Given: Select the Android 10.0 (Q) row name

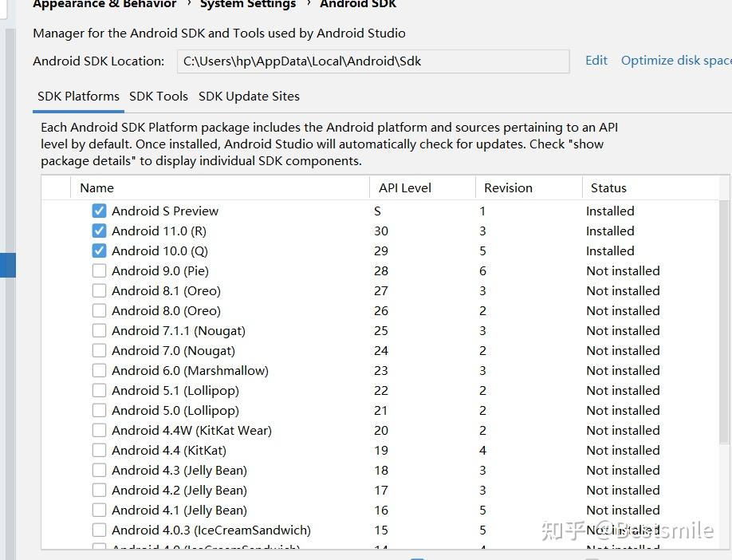Looking at the screenshot, I should coord(159,250).
